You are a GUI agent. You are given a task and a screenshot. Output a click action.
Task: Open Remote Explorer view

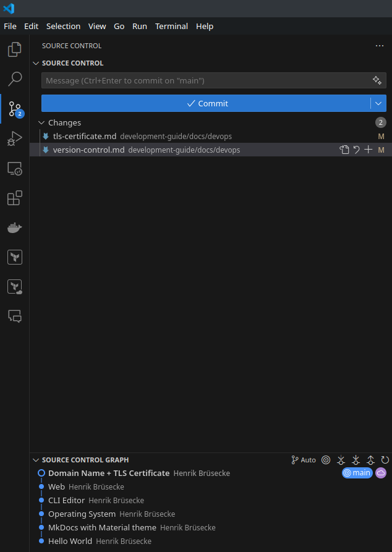tap(14, 168)
